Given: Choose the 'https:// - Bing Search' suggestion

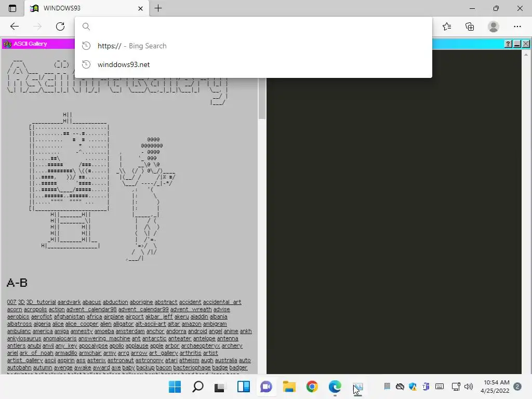Looking at the screenshot, I should pyautogui.click(x=253, y=46).
